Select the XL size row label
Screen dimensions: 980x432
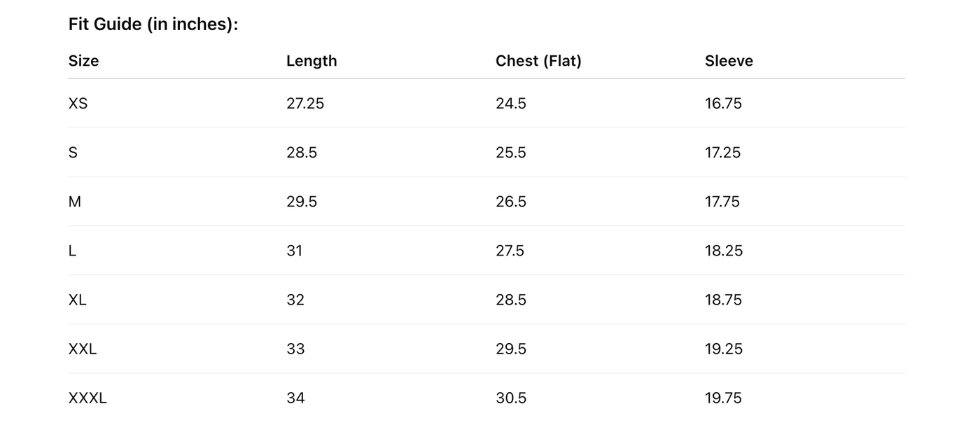tap(77, 300)
